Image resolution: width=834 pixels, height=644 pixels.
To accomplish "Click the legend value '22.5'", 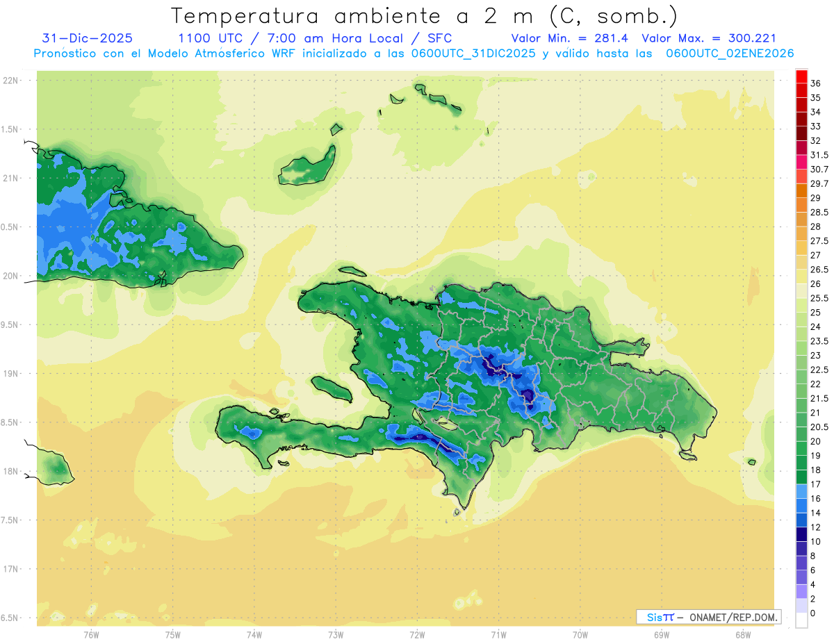I will [819, 370].
